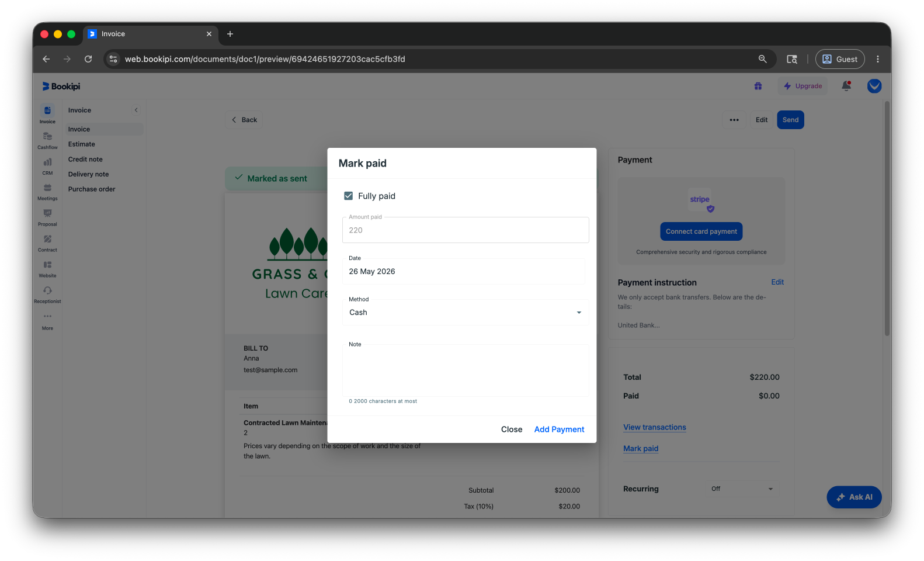
Task: Open the gift rewards icon
Action: coord(758,86)
